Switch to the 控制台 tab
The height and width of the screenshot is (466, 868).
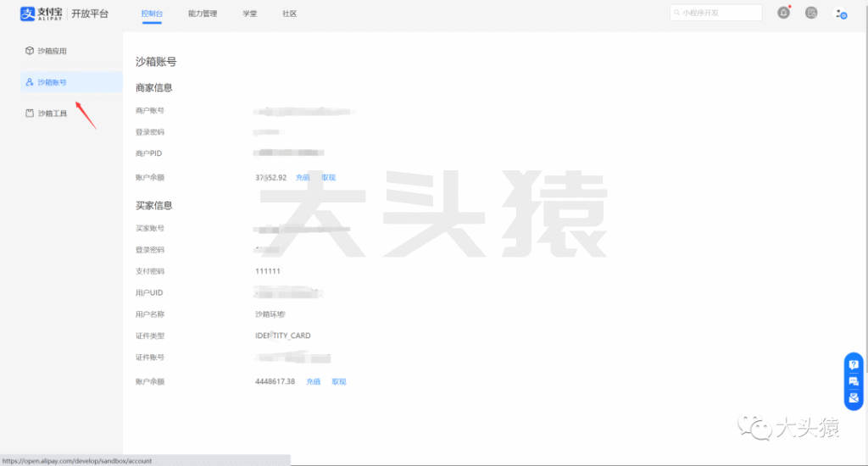[x=152, y=14]
